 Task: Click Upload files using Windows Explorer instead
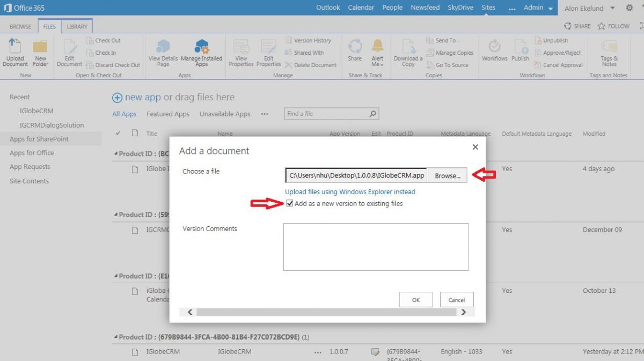350,191
